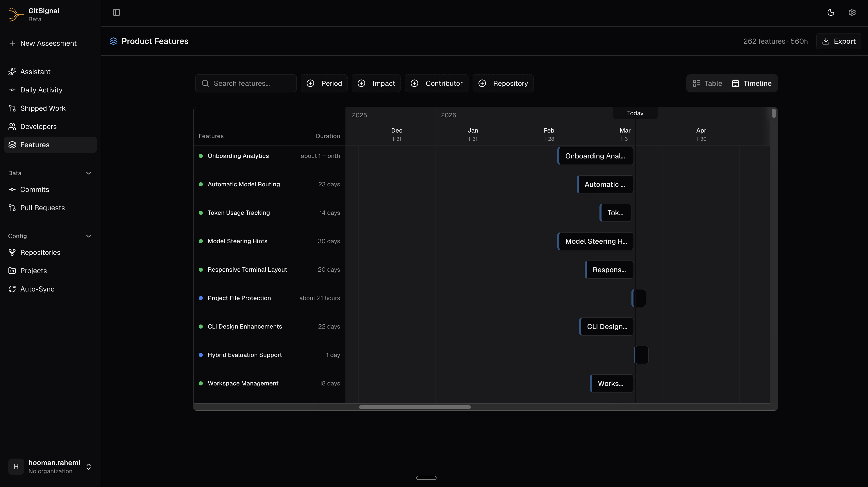Open Shipped Work section

pyautogui.click(x=43, y=108)
